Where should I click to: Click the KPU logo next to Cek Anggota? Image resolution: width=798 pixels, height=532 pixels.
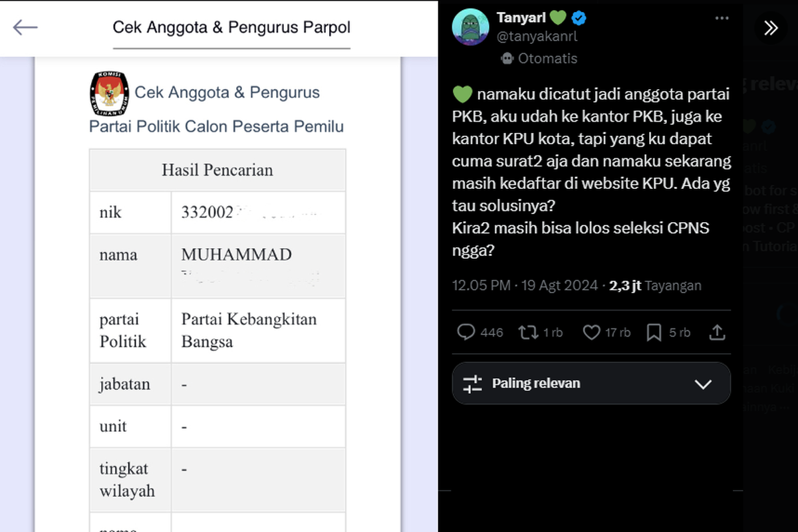pos(108,92)
